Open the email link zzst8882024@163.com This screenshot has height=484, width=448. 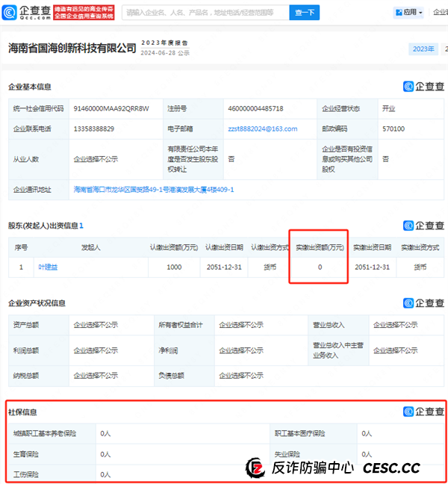pyautogui.click(x=263, y=129)
